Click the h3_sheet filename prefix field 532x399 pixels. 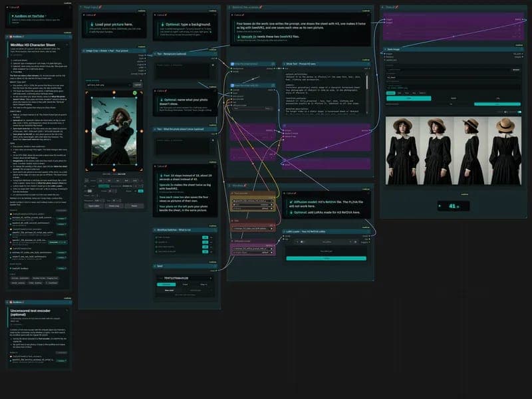point(454,77)
